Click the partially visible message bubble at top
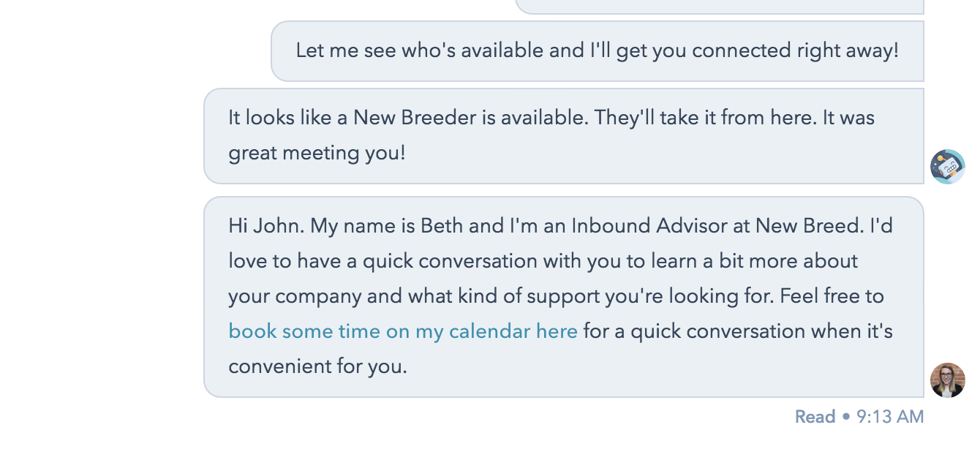Image resolution: width=980 pixels, height=471 pixels. click(x=720, y=7)
